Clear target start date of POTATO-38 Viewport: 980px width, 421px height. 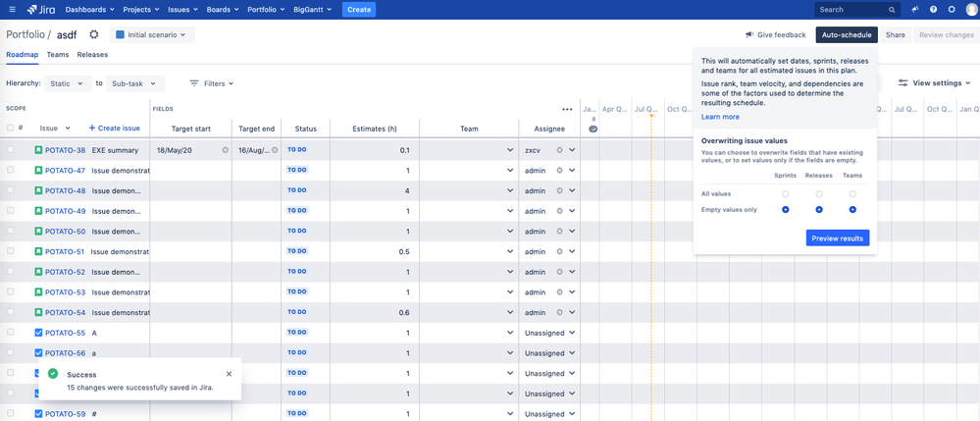tap(225, 150)
